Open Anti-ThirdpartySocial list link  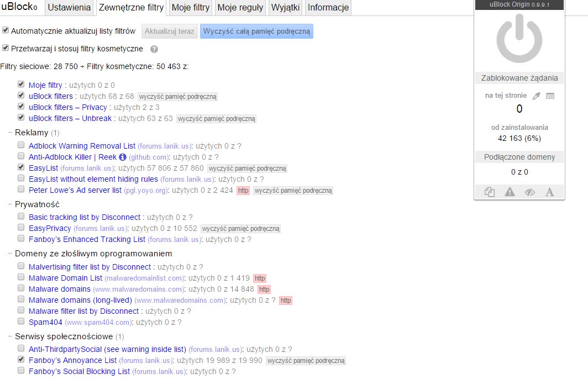pyautogui.click(x=107, y=349)
